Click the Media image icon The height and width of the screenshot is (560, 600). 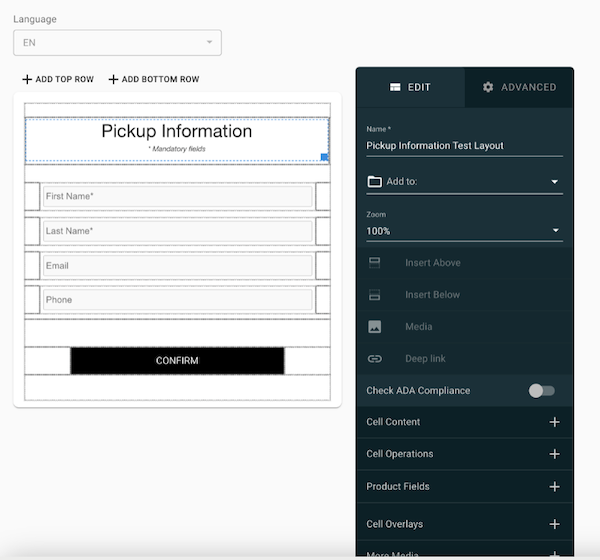tap(374, 327)
